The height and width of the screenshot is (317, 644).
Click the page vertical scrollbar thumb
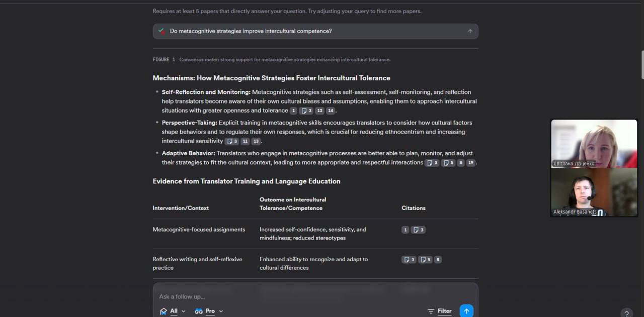(641, 64)
